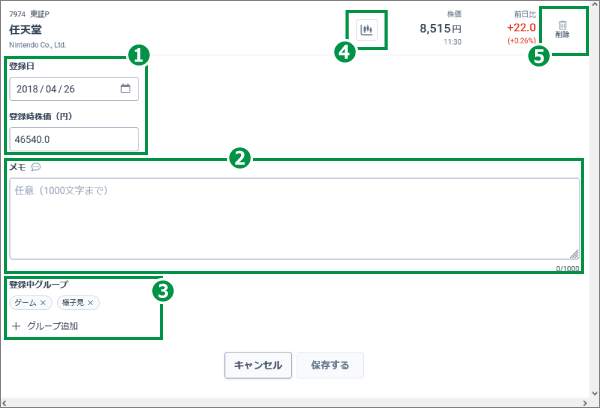Click the memo resize grip at text area corner

[x=574, y=255]
